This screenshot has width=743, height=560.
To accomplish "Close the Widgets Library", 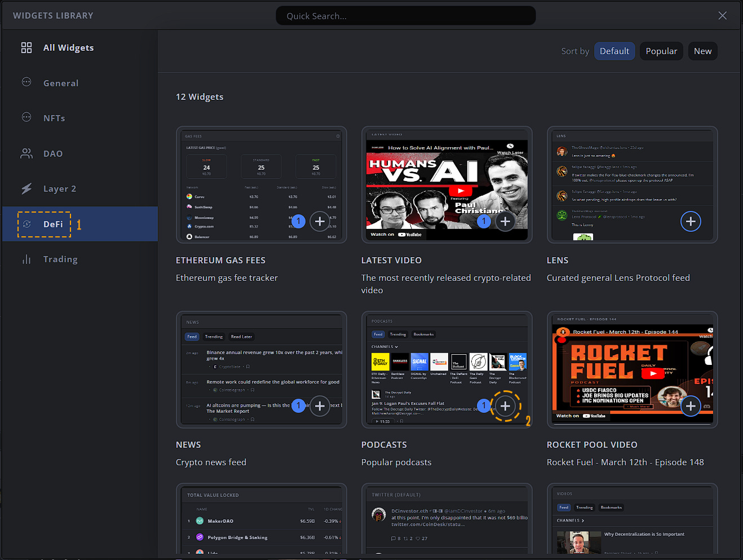I will coord(722,16).
